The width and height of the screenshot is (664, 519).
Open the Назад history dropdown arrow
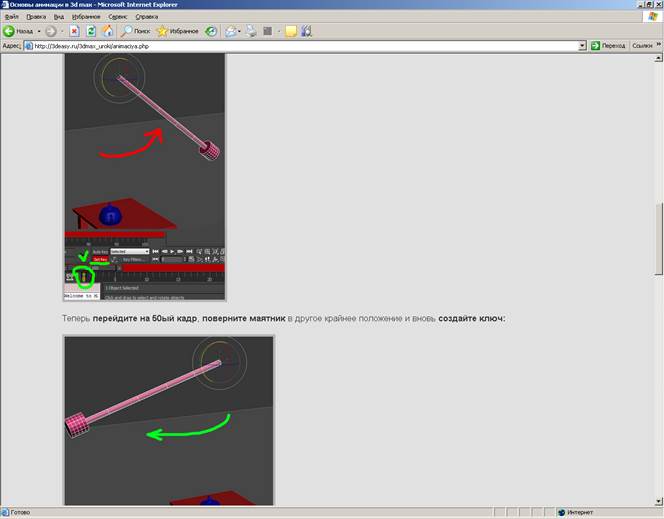point(39,31)
